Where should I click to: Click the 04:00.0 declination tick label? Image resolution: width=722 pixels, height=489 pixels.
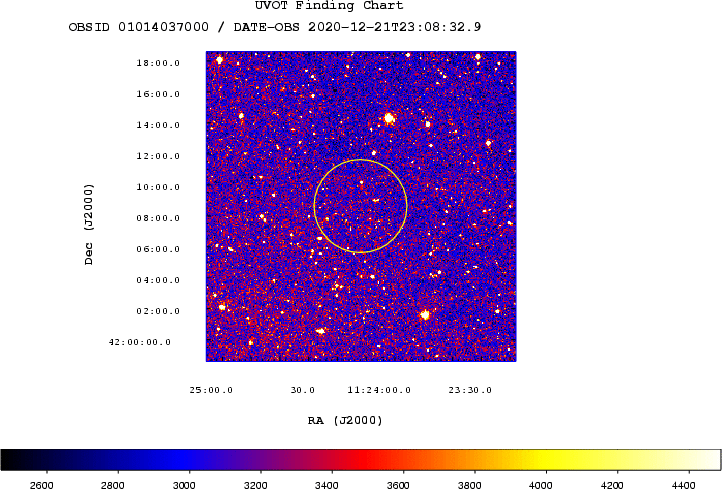[158, 280]
